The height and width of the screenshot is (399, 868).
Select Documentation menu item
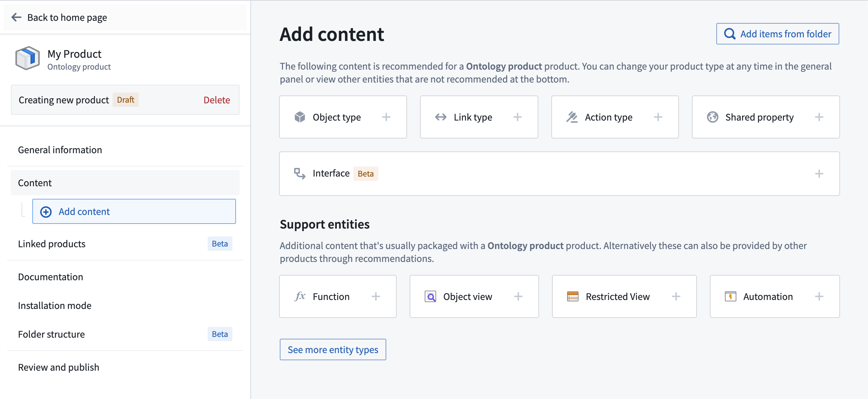coord(50,276)
